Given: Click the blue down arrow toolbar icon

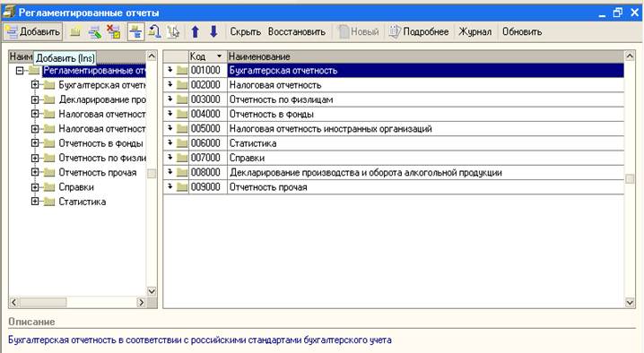Looking at the screenshot, I should (213, 31).
